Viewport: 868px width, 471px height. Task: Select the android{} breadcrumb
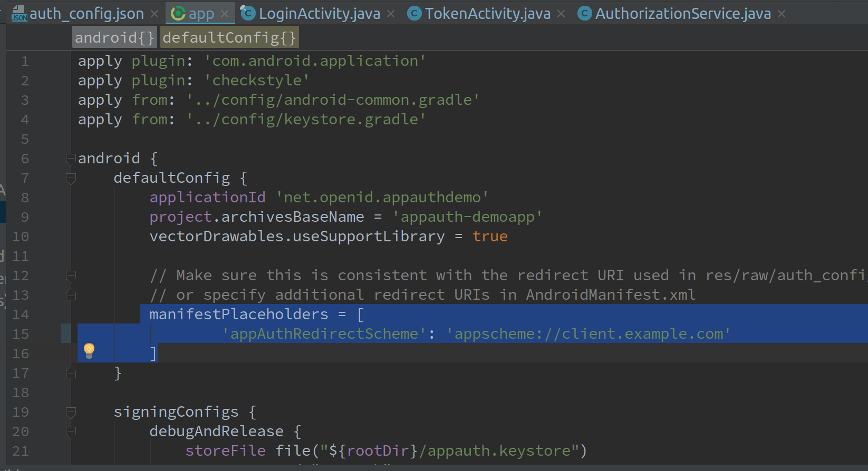coord(114,38)
